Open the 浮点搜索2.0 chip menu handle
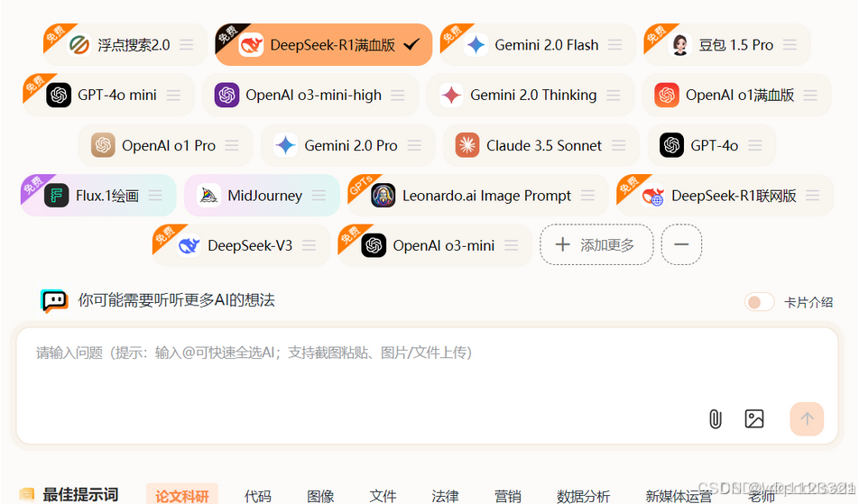Viewport: 859px width, 504px height. (186, 45)
